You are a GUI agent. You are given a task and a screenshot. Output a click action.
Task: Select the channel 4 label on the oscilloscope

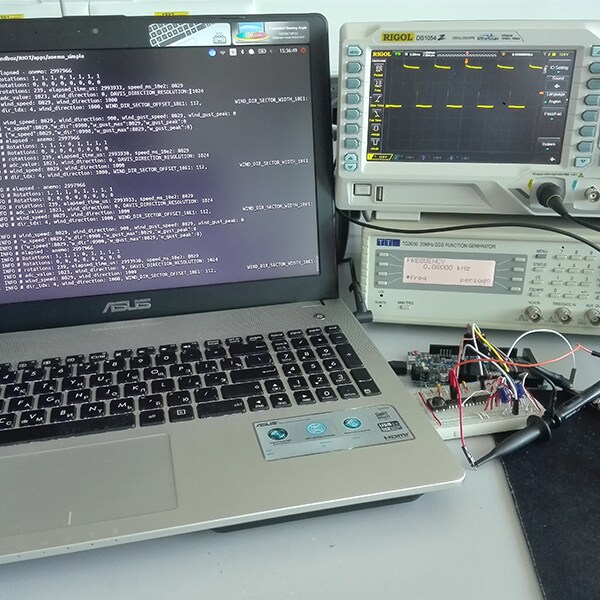(460, 158)
